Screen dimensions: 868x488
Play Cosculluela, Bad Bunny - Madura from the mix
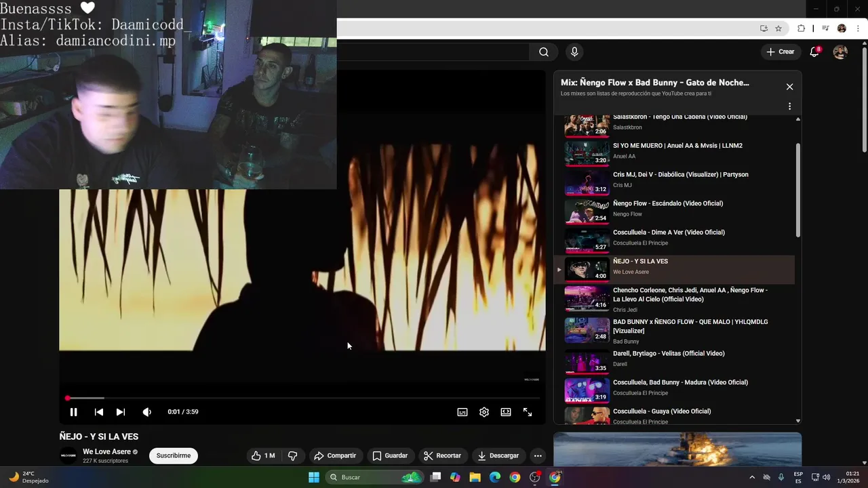(674, 390)
